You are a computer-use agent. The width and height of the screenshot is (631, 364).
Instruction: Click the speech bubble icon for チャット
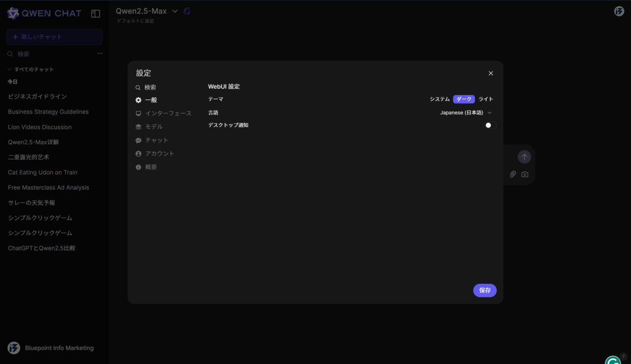(138, 140)
